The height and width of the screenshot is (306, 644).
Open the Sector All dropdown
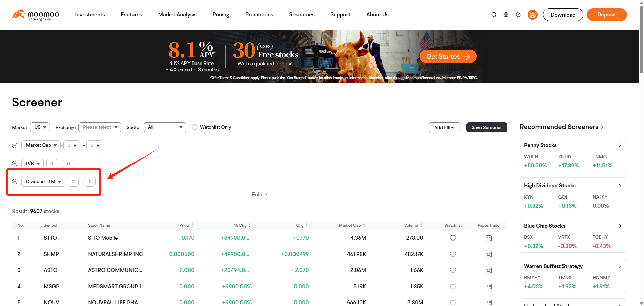[165, 127]
